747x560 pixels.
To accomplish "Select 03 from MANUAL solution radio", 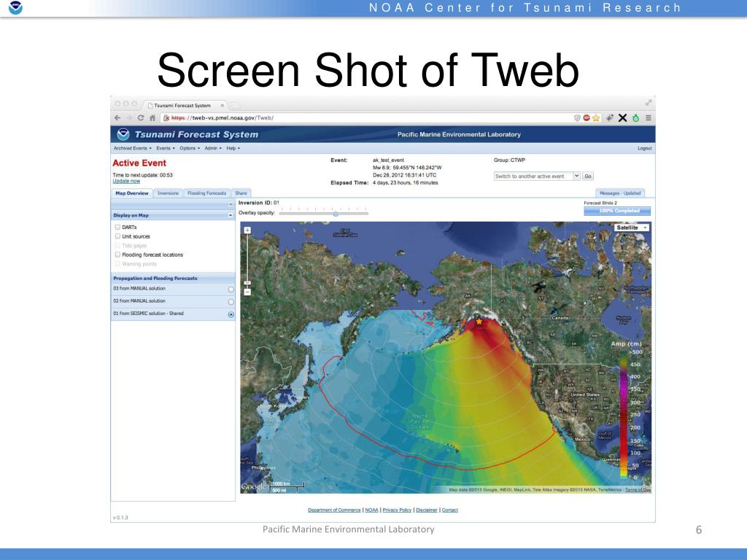I will tap(231, 289).
